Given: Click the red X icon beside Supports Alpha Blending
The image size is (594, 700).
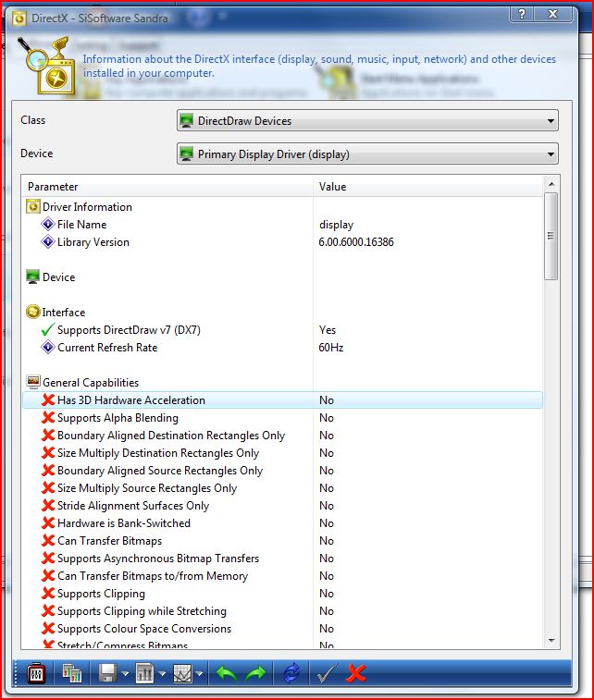Looking at the screenshot, I should [48, 417].
